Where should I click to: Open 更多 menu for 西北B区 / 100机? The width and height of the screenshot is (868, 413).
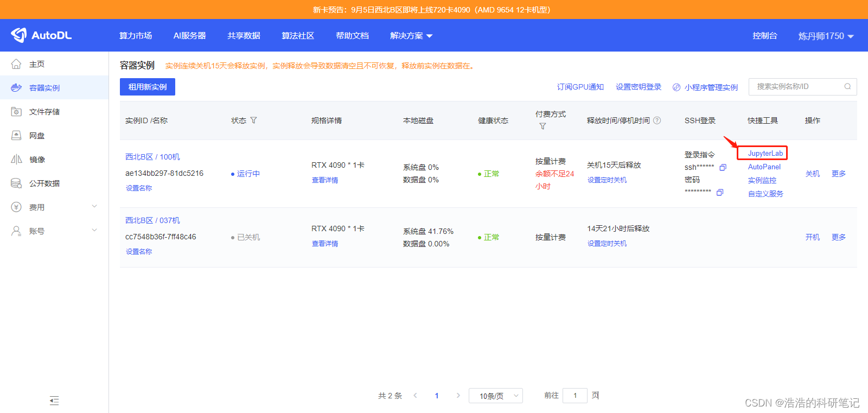[x=839, y=174]
